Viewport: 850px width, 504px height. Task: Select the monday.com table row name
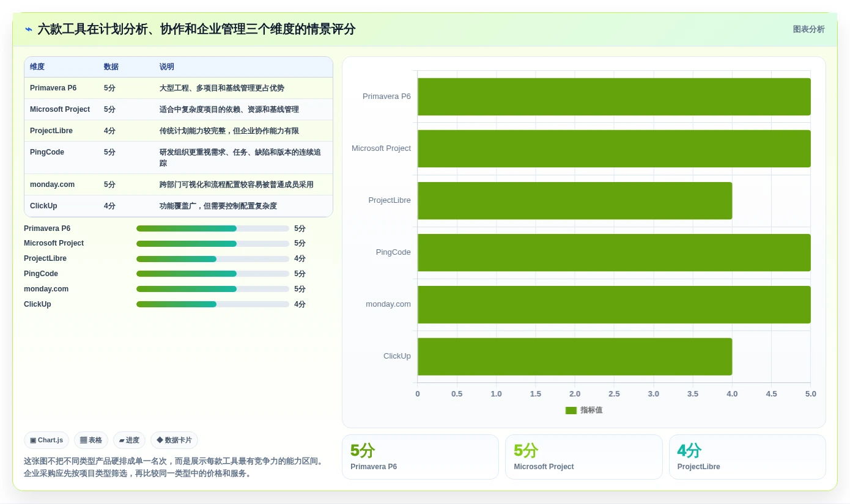52,184
